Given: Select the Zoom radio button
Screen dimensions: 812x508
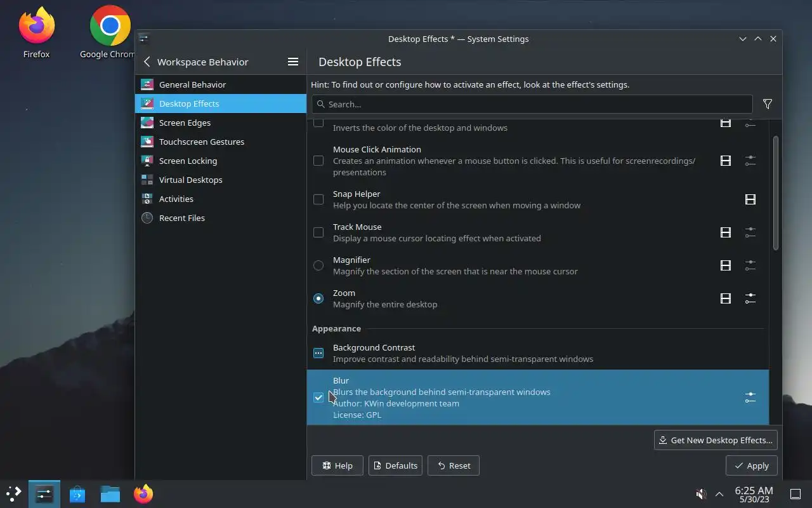Looking at the screenshot, I should (x=318, y=298).
